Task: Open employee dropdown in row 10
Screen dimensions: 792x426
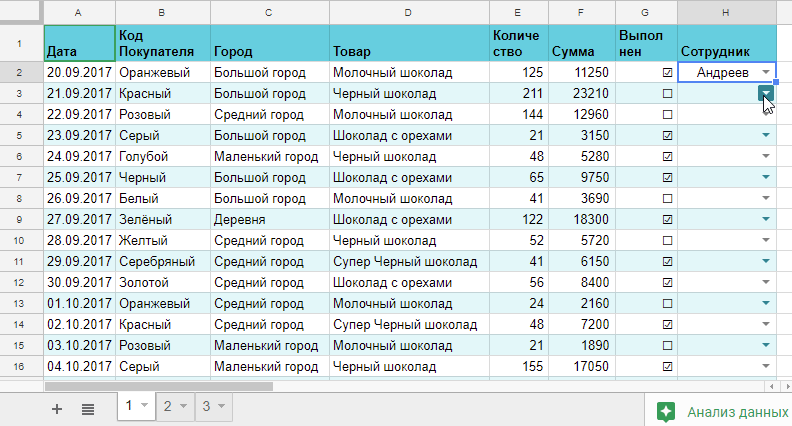Action: tap(766, 241)
